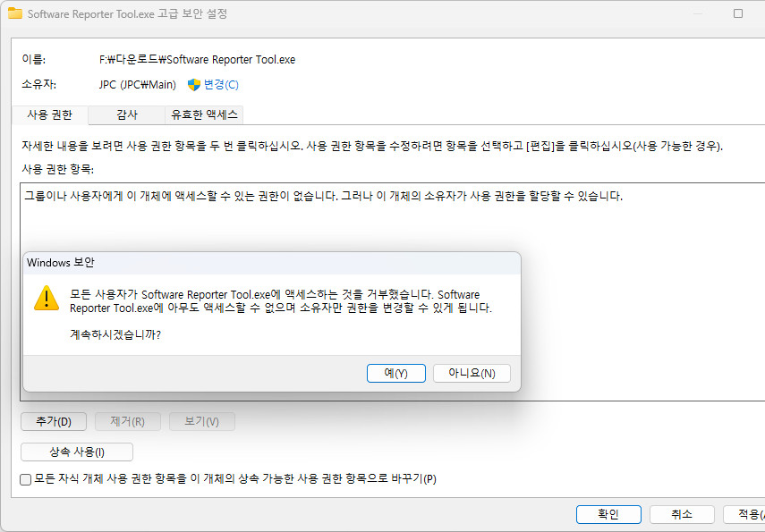Click the instruction text about 편집 button

click(x=372, y=146)
